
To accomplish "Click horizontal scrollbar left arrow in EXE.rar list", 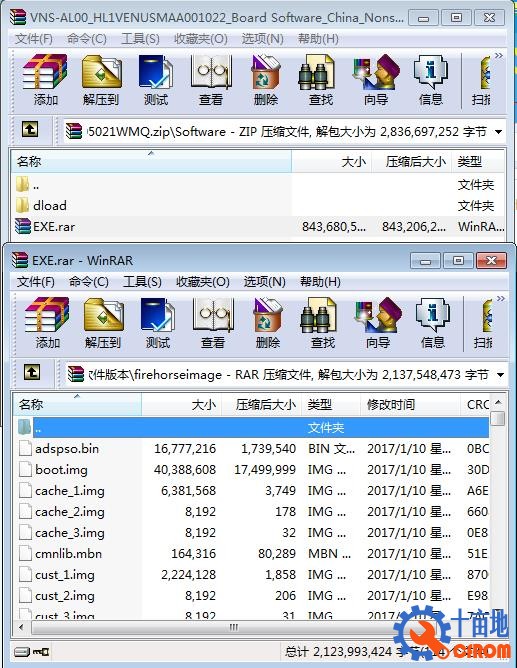I will [x=21, y=627].
